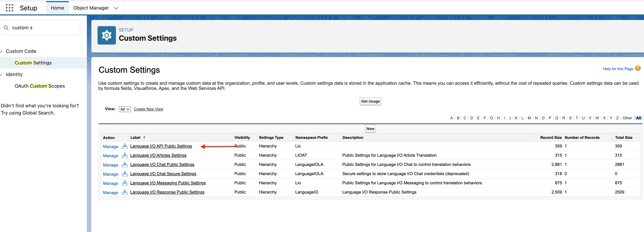644x232 pixels.
Task: Switch to the Object Manager tab
Action: [91, 8]
